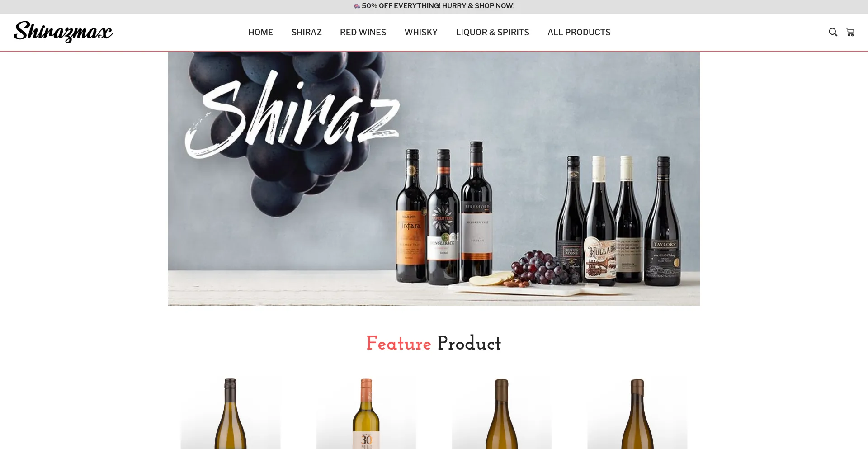Open the RED WINES menu item

[363, 32]
